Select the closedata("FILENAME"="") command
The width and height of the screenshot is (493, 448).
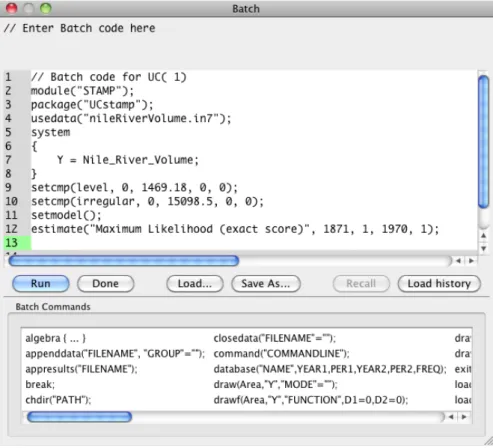pos(275,338)
